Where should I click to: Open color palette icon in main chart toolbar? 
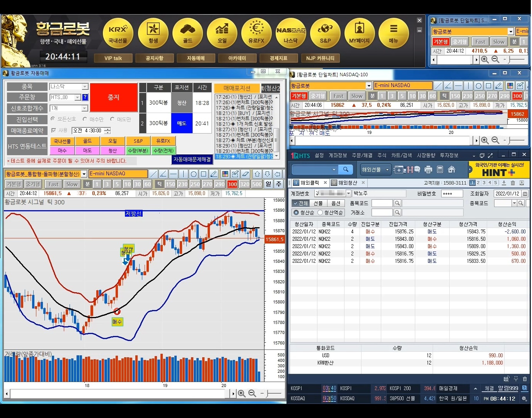point(225,174)
